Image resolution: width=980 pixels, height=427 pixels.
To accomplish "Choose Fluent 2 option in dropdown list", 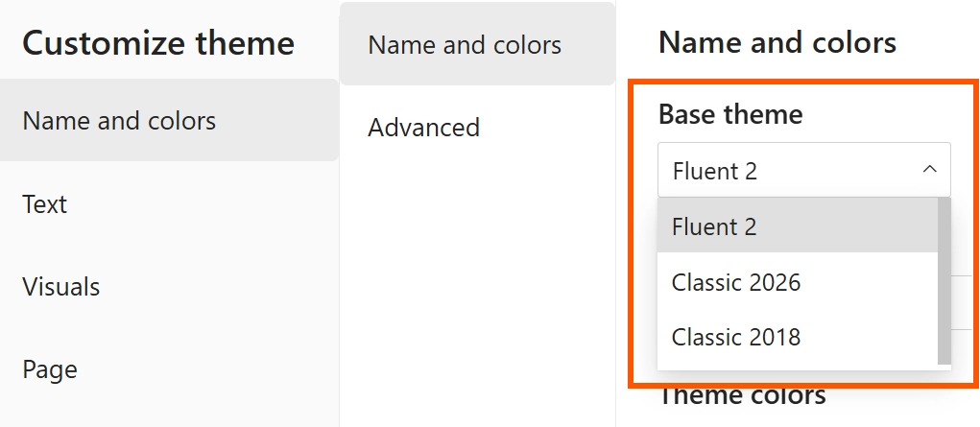I will click(x=714, y=226).
